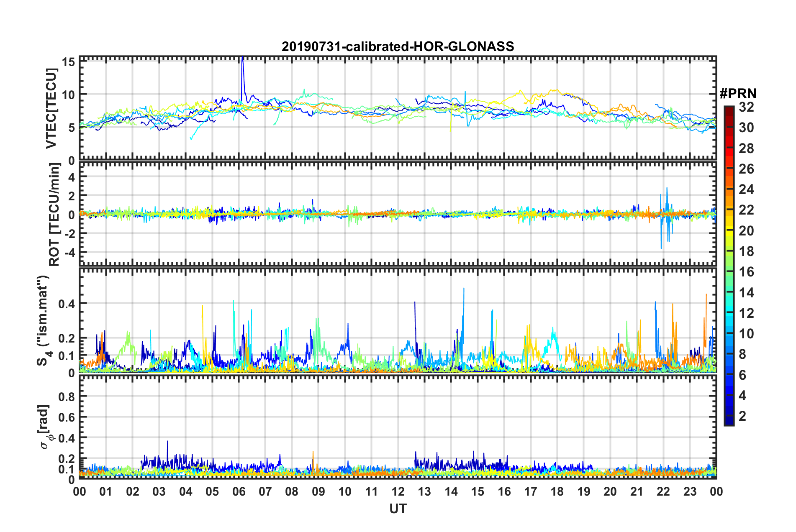Image resolution: width=796 pixels, height=532 pixels.
Task: Click the colorbar label 10
Action: coord(746,333)
